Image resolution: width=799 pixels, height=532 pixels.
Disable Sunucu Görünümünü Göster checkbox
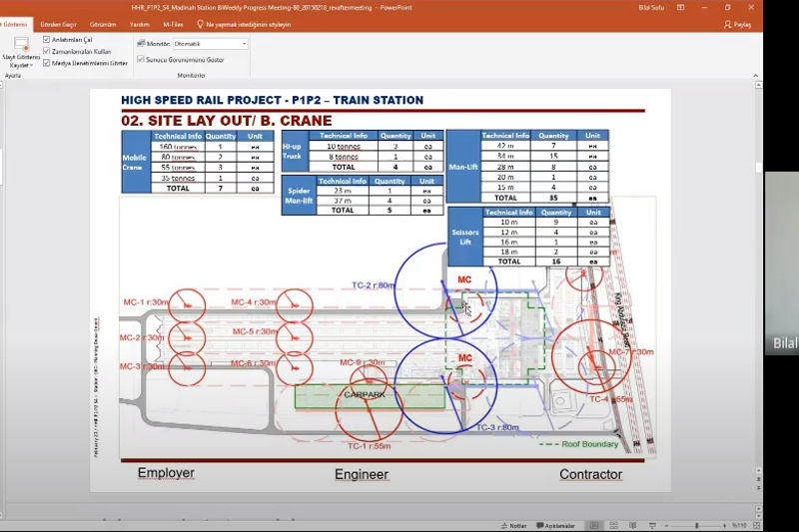point(140,60)
